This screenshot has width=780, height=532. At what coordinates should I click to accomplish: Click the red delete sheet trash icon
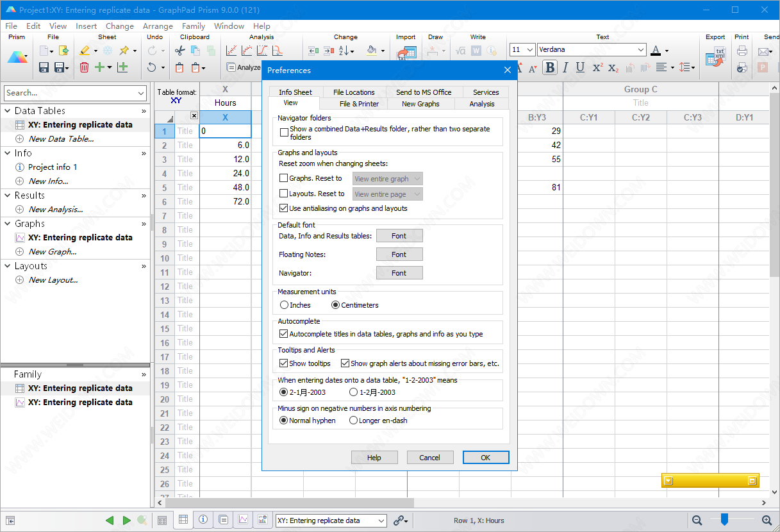pyautogui.click(x=84, y=67)
